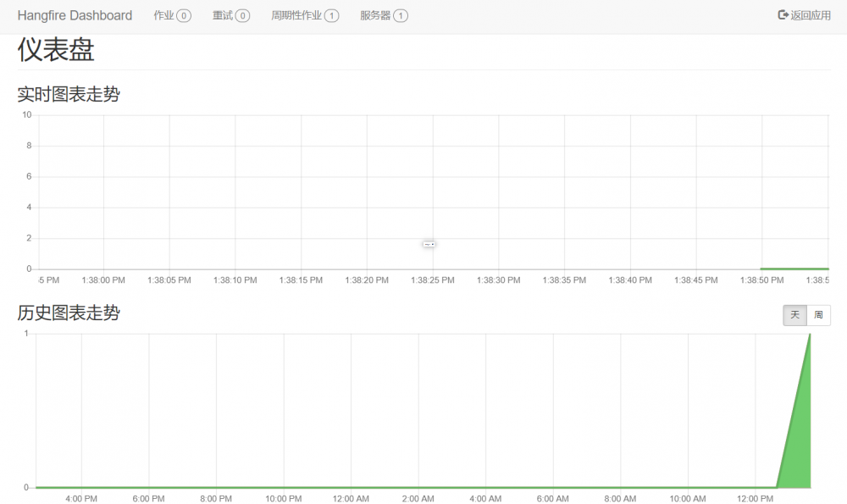Click the 1:38:50 PM axis label
This screenshot has height=504, width=847.
click(x=761, y=280)
